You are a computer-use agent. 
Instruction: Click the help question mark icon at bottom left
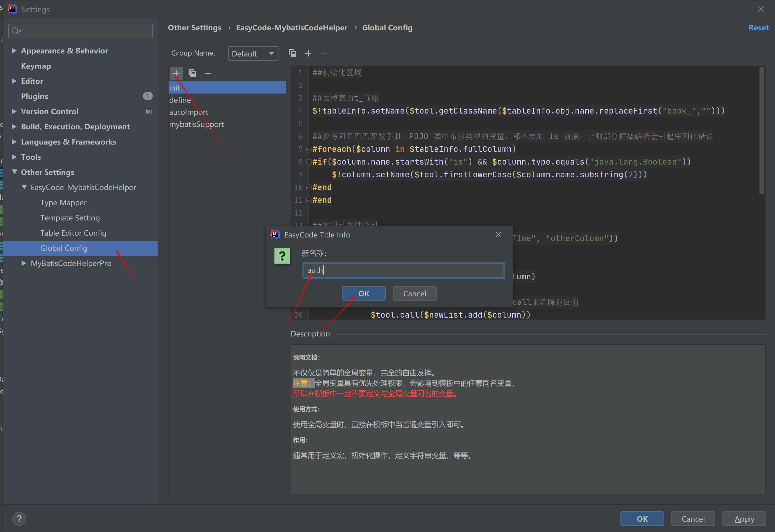click(19, 518)
